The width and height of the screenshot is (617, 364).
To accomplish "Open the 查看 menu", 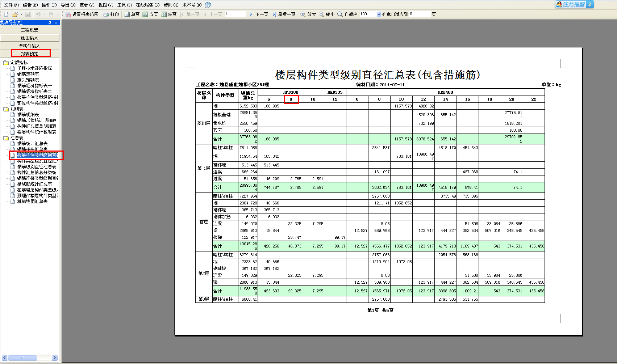I will coord(87,5).
